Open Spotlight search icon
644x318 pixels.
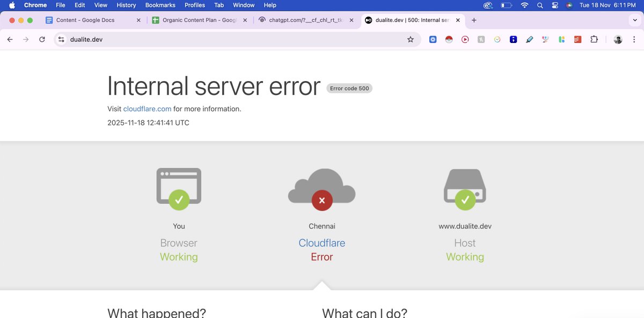540,5
